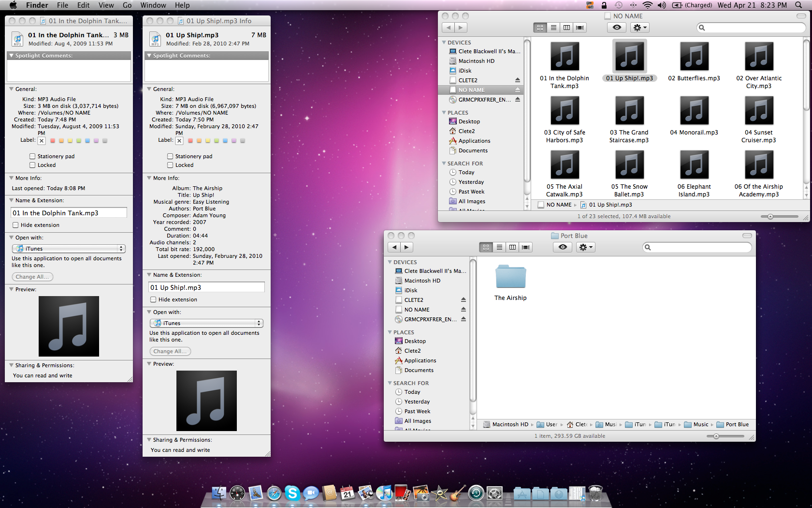Open gear action menu in NO NAME window
The width and height of the screenshot is (812, 508).
(639, 28)
